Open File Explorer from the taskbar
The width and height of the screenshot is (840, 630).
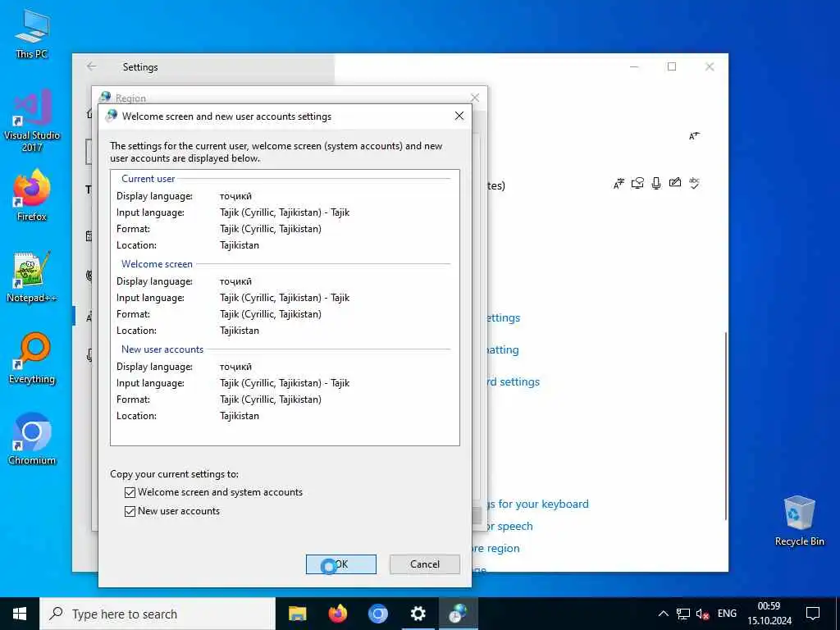coord(297,614)
